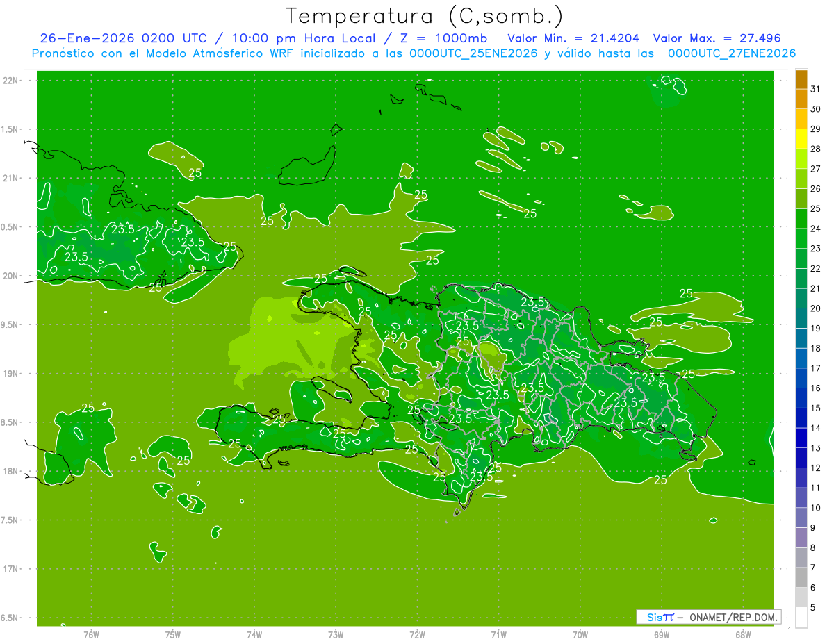
Task: Click the "18N" latitude label
Action: click(x=11, y=471)
